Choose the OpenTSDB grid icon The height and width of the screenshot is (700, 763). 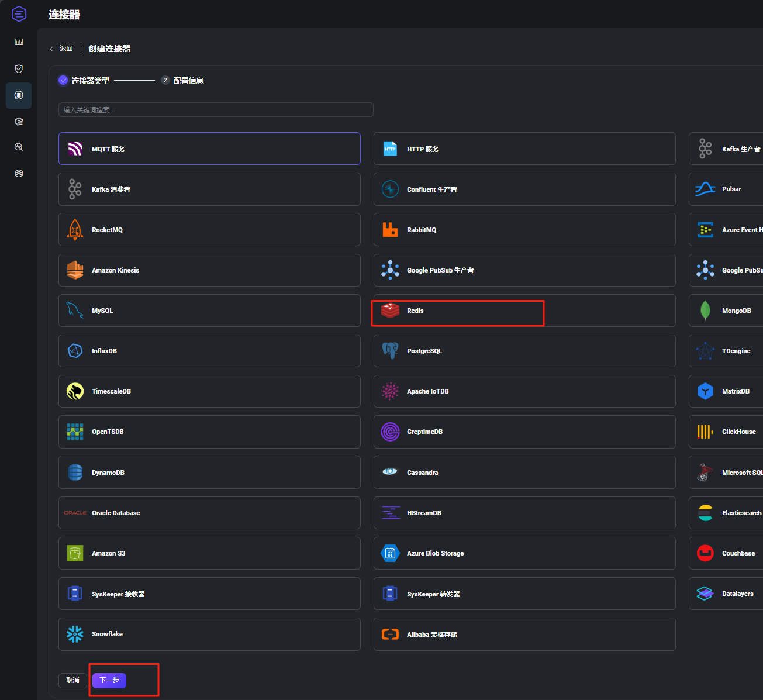click(75, 431)
